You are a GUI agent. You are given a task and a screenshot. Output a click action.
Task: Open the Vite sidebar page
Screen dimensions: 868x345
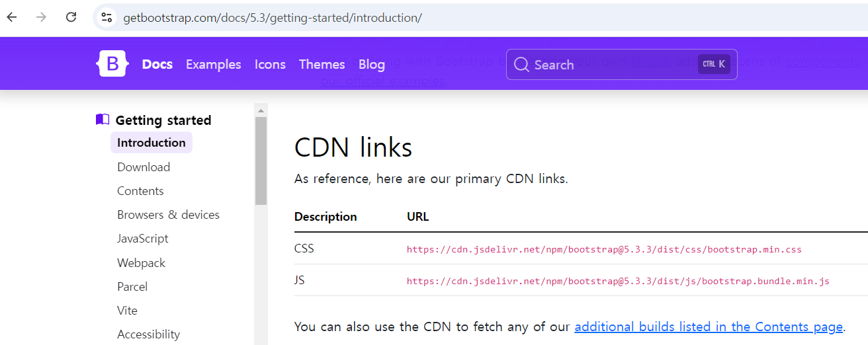[127, 311]
